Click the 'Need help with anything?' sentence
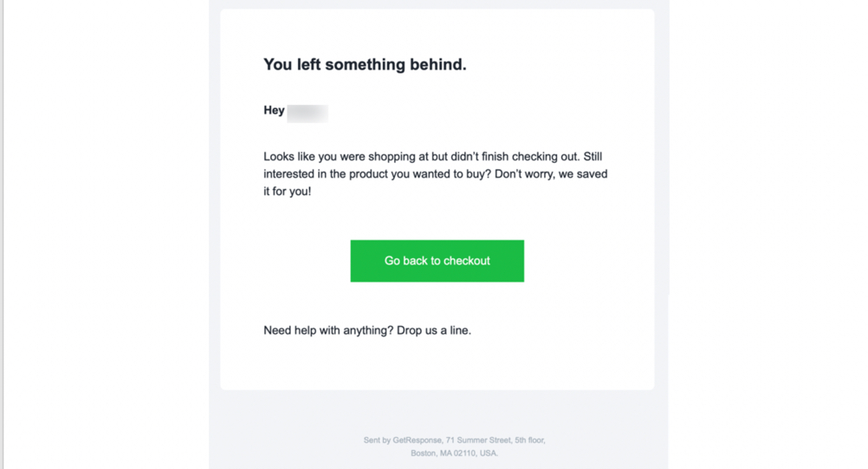 [328, 330]
